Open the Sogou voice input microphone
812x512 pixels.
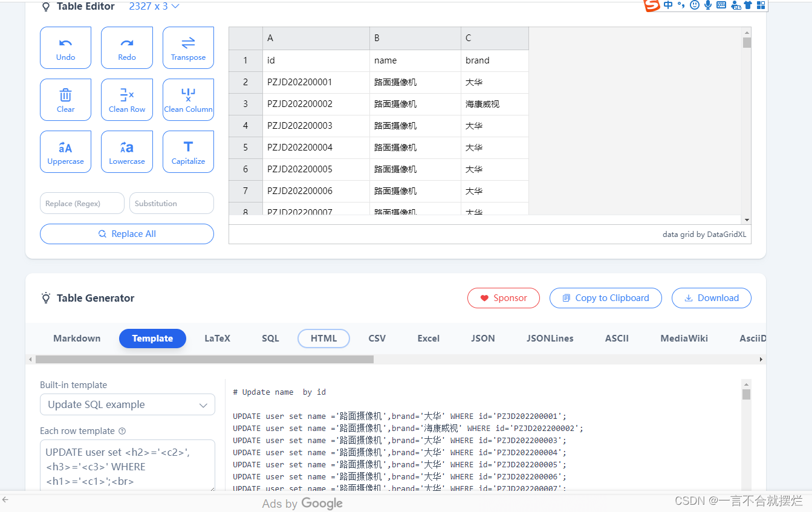[x=707, y=5]
